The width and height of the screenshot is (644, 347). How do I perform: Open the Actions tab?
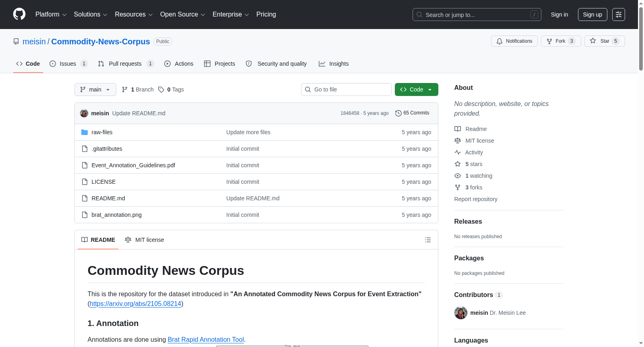[x=179, y=64]
